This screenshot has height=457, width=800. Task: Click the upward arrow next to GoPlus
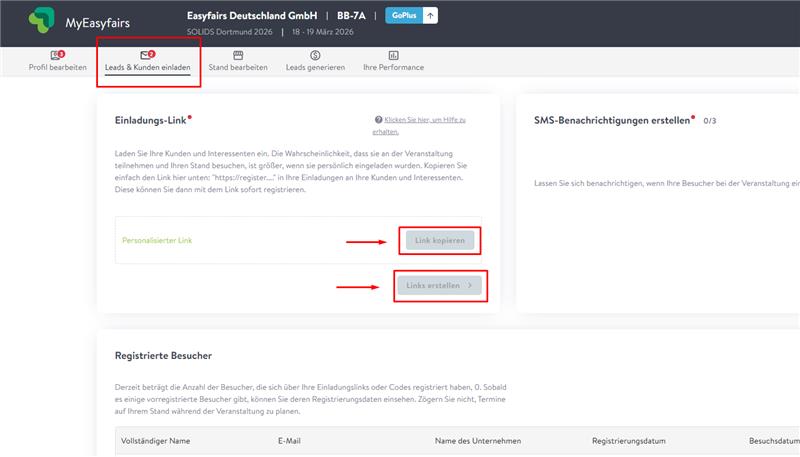coord(430,15)
